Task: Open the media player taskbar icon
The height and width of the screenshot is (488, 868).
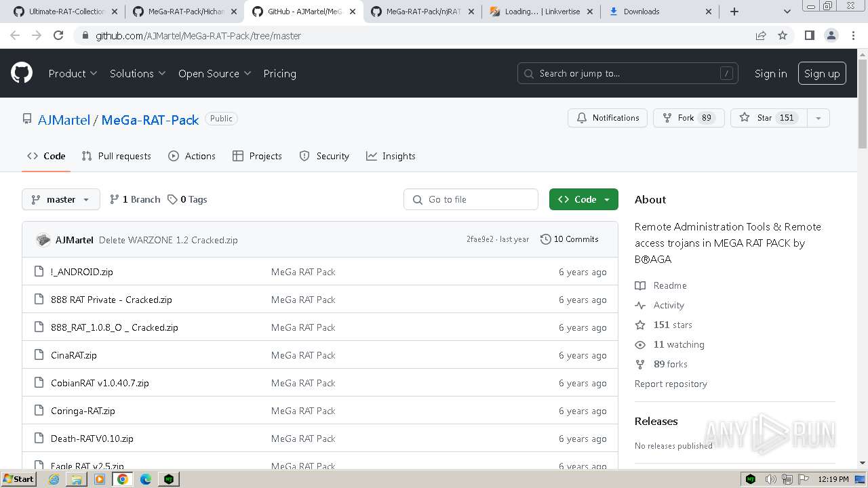Action: [x=100, y=479]
